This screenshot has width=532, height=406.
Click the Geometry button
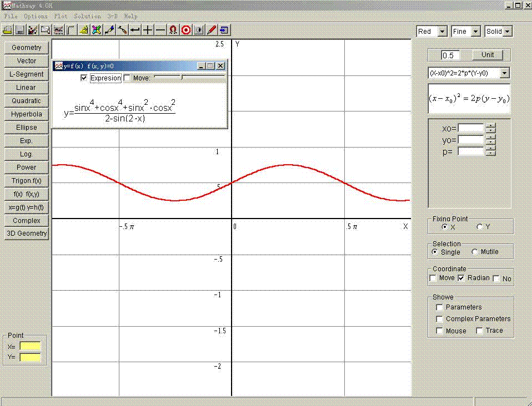pyautogui.click(x=27, y=48)
